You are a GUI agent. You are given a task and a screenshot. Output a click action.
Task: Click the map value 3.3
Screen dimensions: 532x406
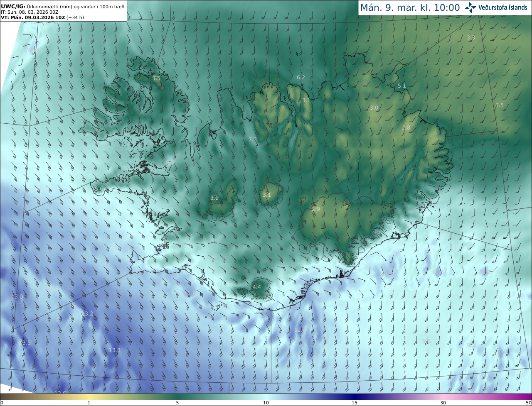470,38
